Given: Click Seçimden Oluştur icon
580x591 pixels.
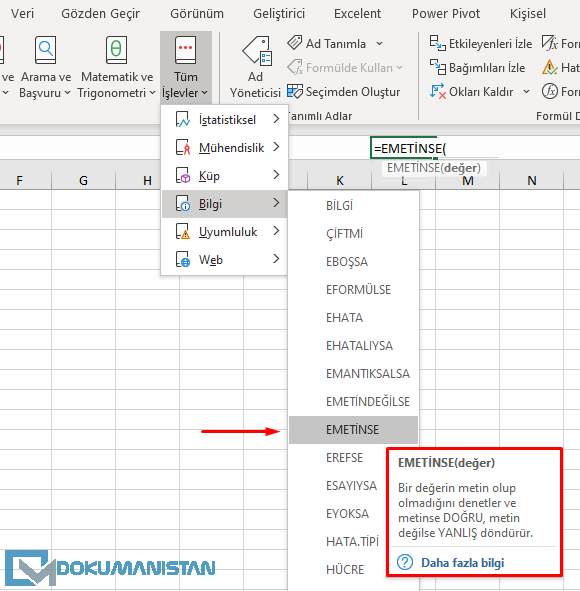Looking at the screenshot, I should click(x=295, y=92).
